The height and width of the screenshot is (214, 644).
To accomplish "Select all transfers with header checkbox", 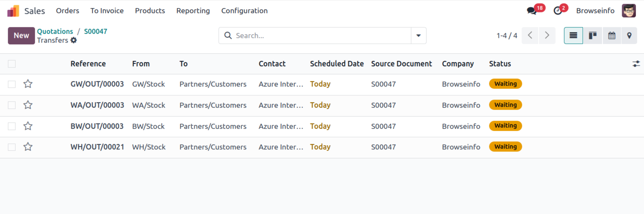I will (12, 64).
